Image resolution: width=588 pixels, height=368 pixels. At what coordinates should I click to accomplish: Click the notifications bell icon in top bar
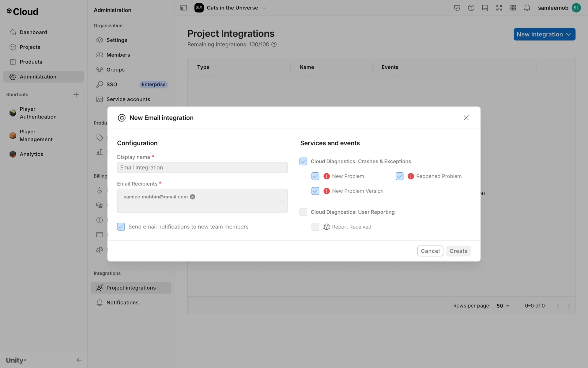527,8
